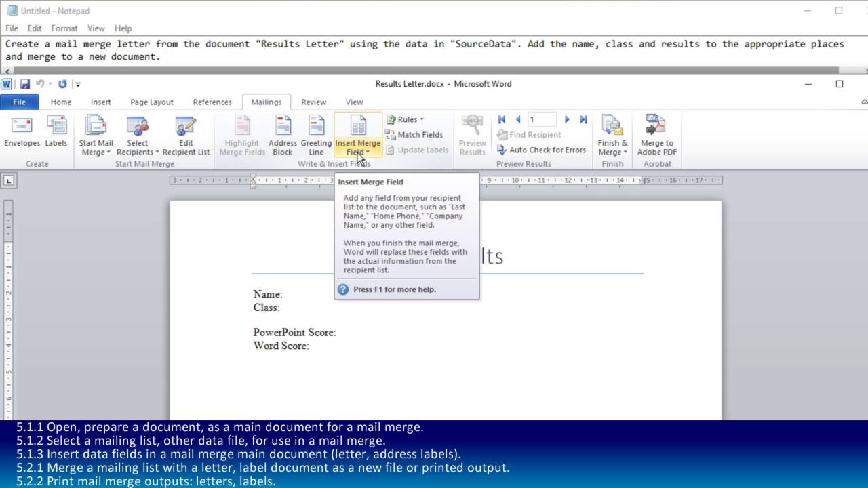The width and height of the screenshot is (868, 488).
Task: Go to the first record
Action: [502, 119]
